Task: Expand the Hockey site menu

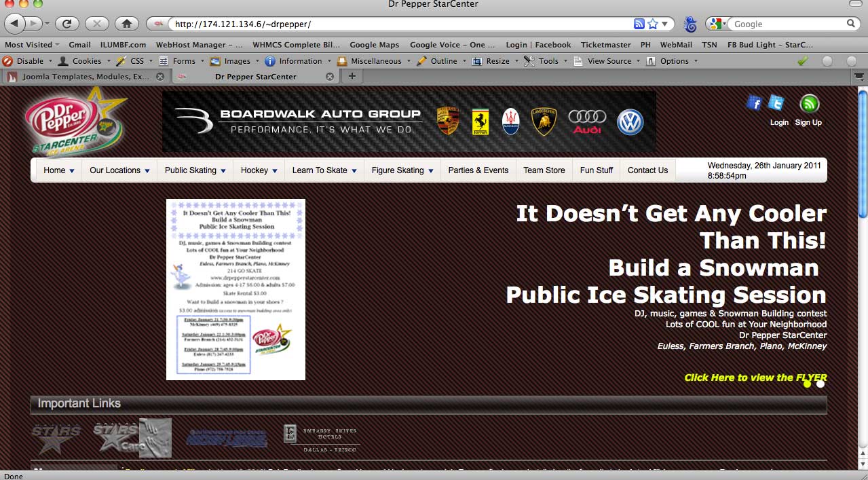Action: (x=259, y=170)
